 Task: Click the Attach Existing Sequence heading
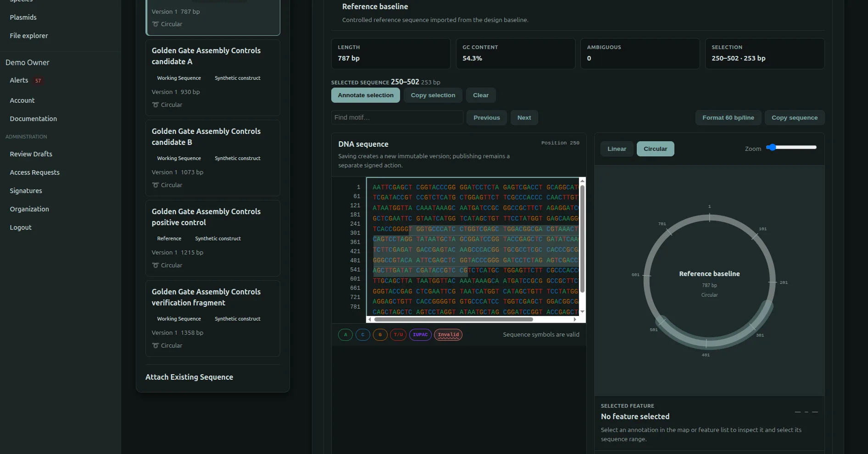point(189,377)
